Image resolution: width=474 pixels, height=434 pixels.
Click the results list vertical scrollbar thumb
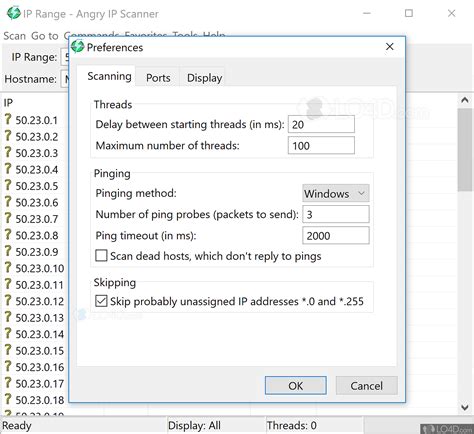pyautogui.click(x=465, y=149)
